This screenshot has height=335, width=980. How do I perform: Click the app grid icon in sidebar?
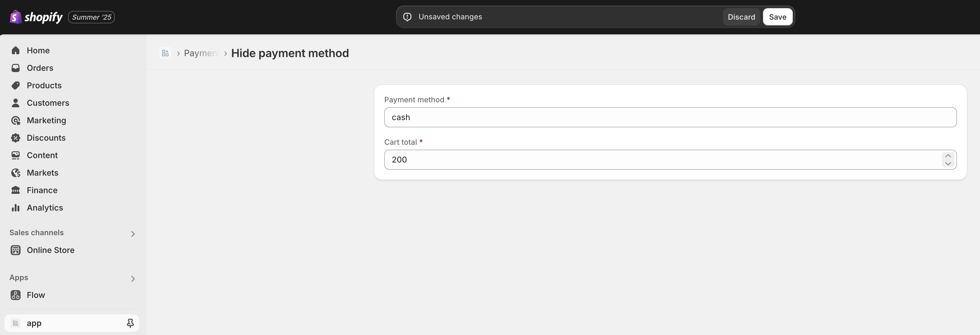click(16, 323)
